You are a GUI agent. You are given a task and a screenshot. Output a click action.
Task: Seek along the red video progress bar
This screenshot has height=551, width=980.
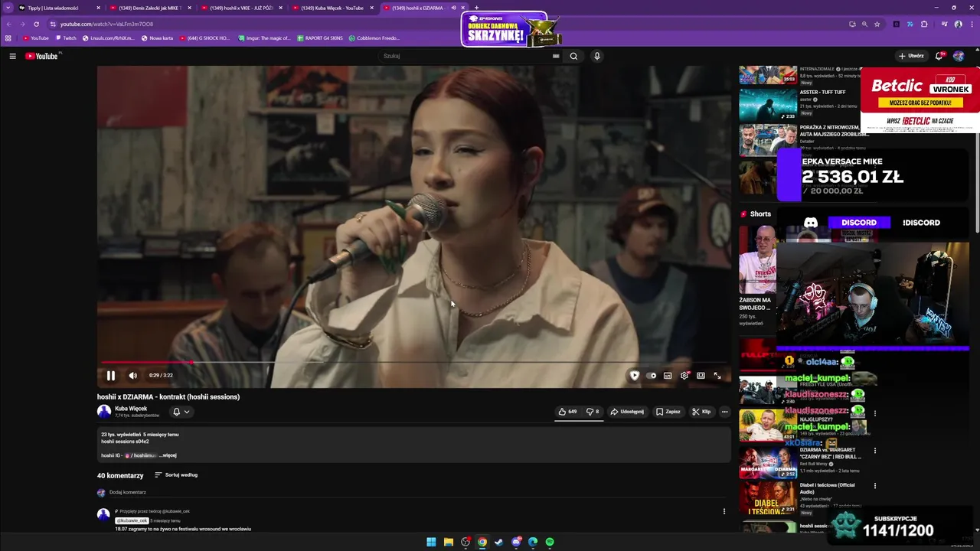pos(413,363)
